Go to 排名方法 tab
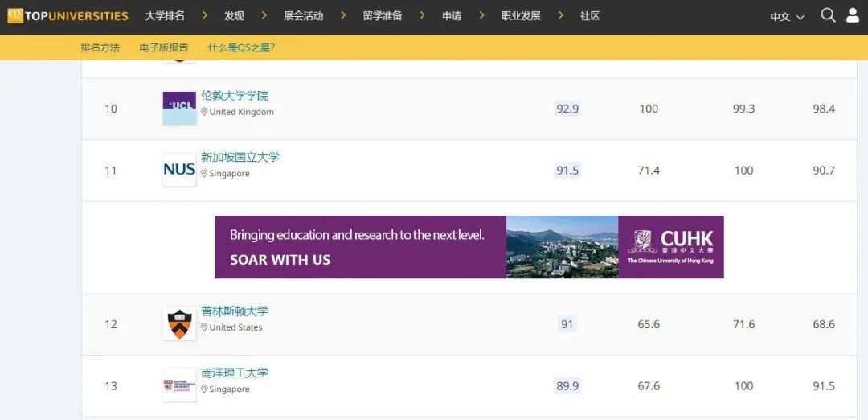868x420 pixels. coord(100,47)
